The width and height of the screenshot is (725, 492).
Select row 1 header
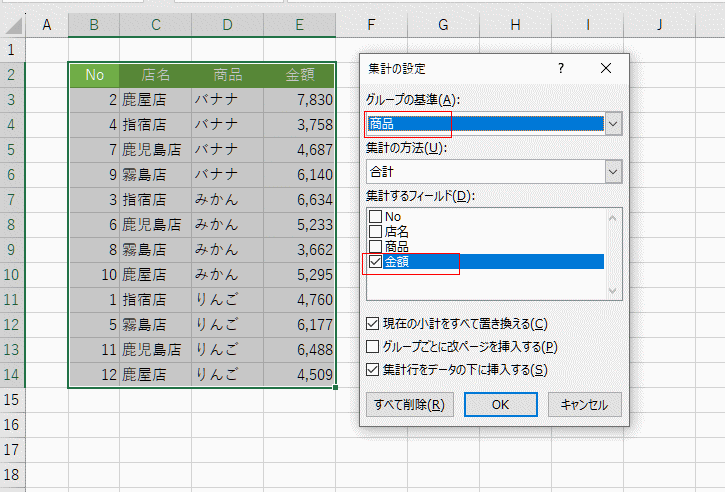pos(12,50)
